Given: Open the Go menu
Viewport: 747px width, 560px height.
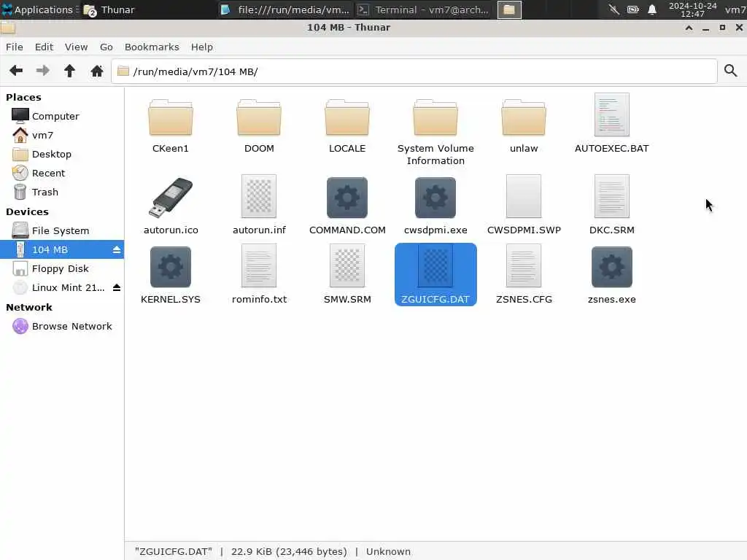Looking at the screenshot, I should pos(107,47).
